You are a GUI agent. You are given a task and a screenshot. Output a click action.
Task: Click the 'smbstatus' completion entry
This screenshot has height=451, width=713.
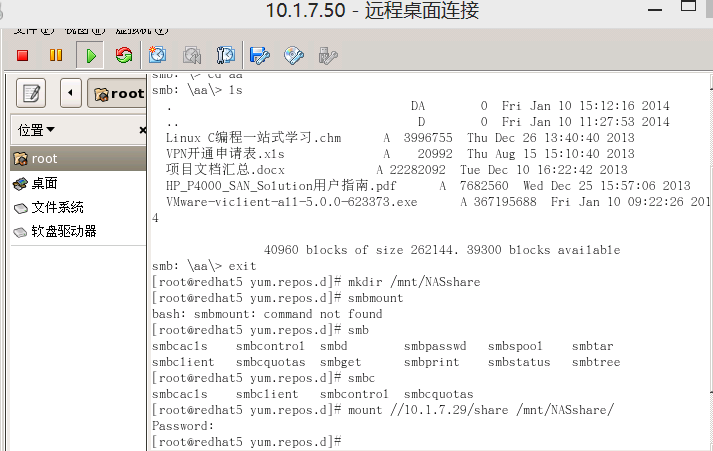(x=519, y=362)
